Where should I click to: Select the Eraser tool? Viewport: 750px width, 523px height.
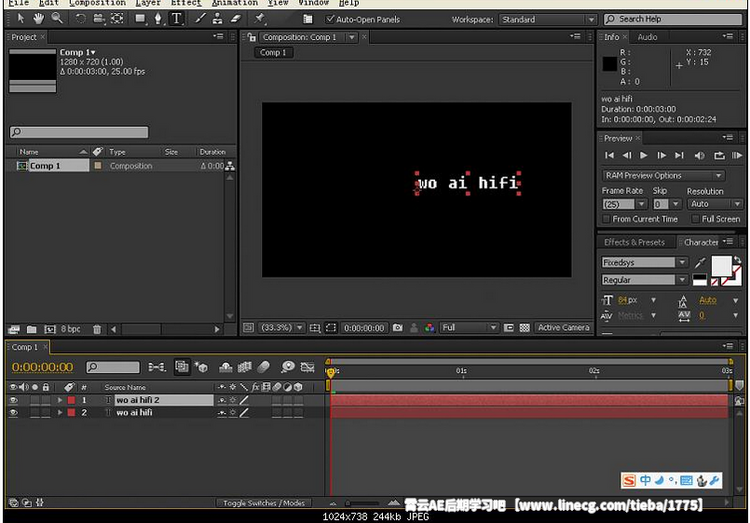point(236,19)
